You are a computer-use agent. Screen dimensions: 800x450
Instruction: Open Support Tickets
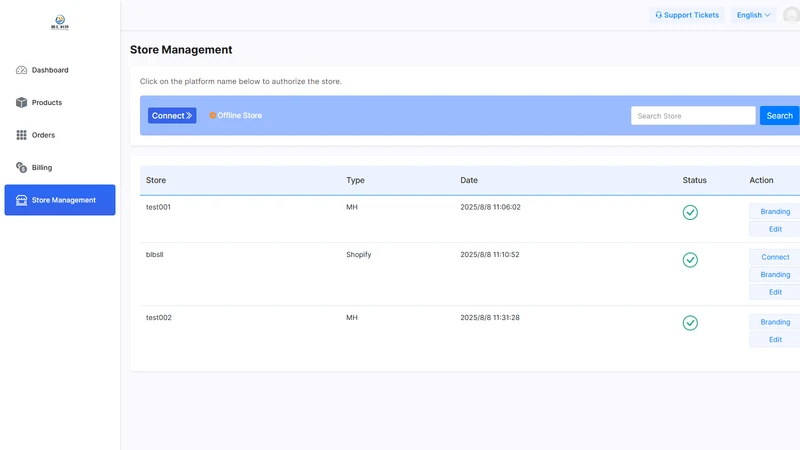(x=687, y=15)
